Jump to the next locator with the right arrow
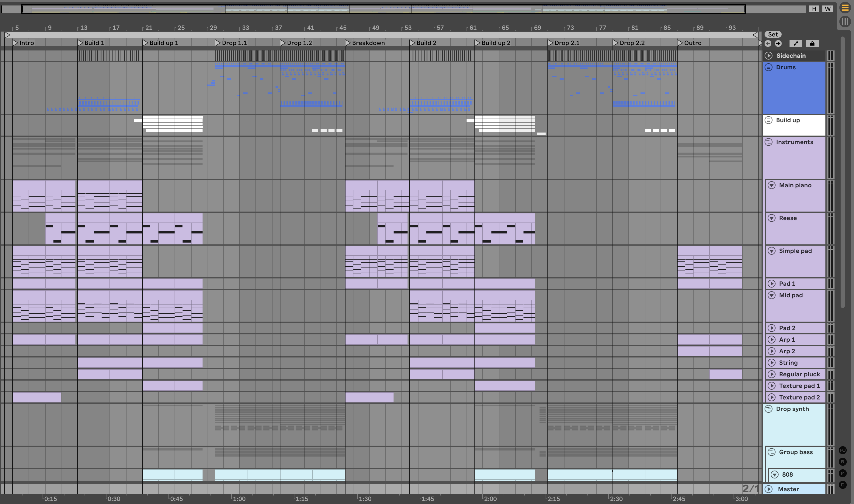 pyautogui.click(x=778, y=43)
